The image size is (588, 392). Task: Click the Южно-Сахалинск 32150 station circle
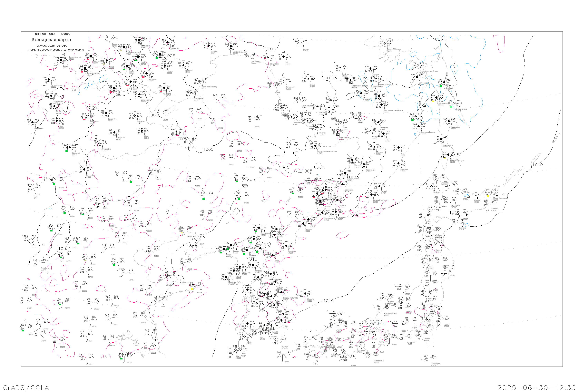coord(448,155)
